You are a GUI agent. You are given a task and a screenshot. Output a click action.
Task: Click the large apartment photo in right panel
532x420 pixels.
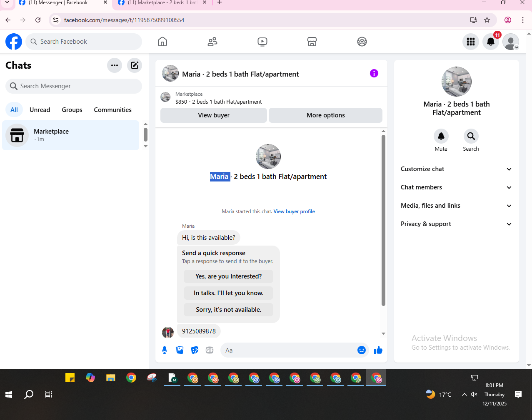[x=457, y=82]
